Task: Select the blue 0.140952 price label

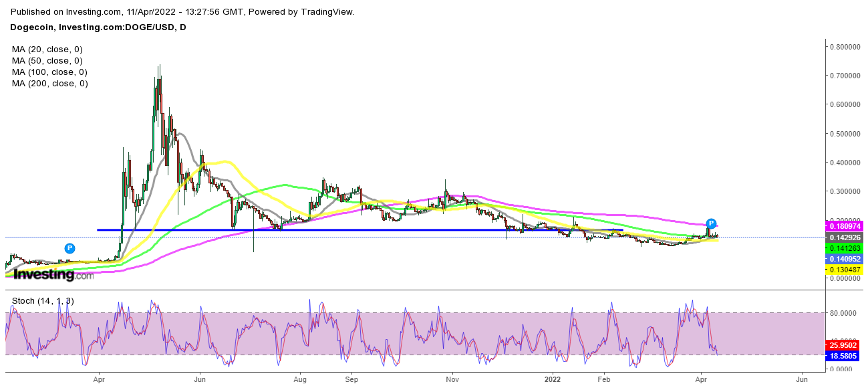Action: 845,259
